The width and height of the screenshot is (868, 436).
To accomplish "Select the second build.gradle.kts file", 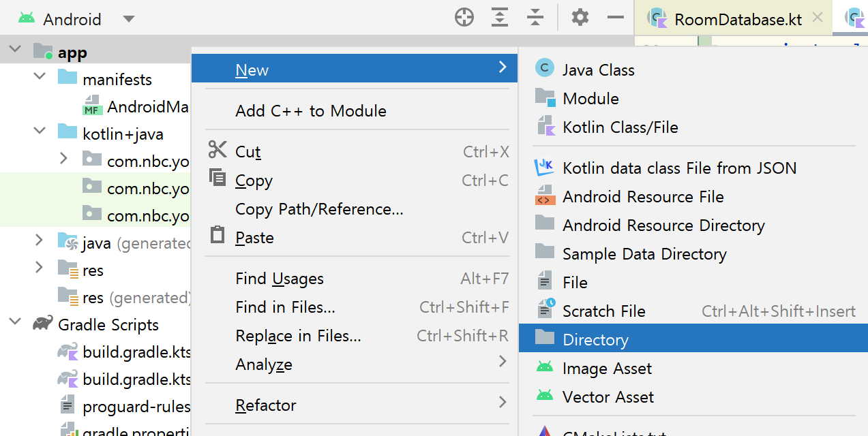I will pyautogui.click(x=95, y=379).
